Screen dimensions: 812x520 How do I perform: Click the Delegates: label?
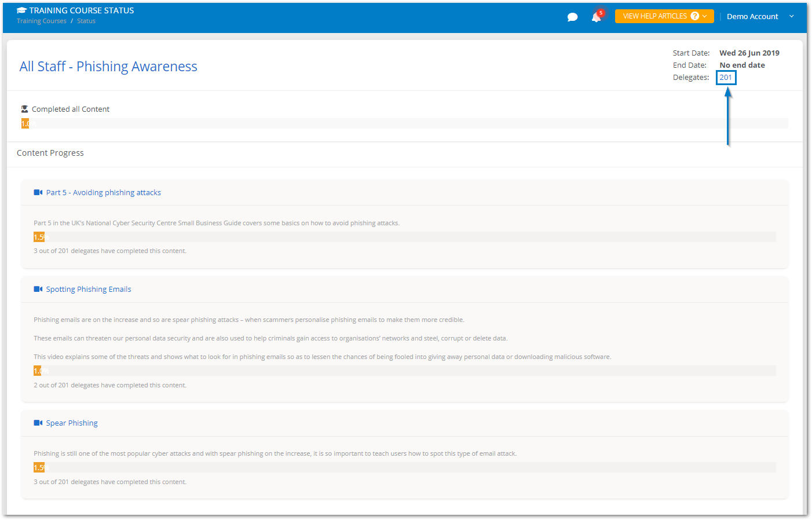coord(691,77)
